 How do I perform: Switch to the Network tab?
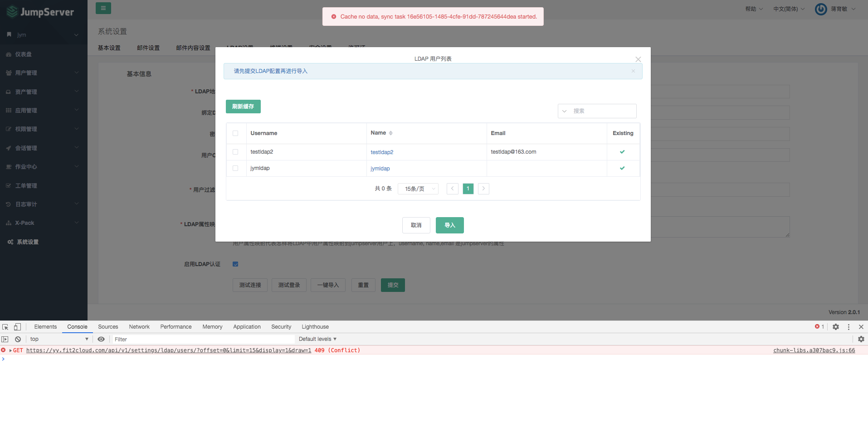[x=139, y=327]
